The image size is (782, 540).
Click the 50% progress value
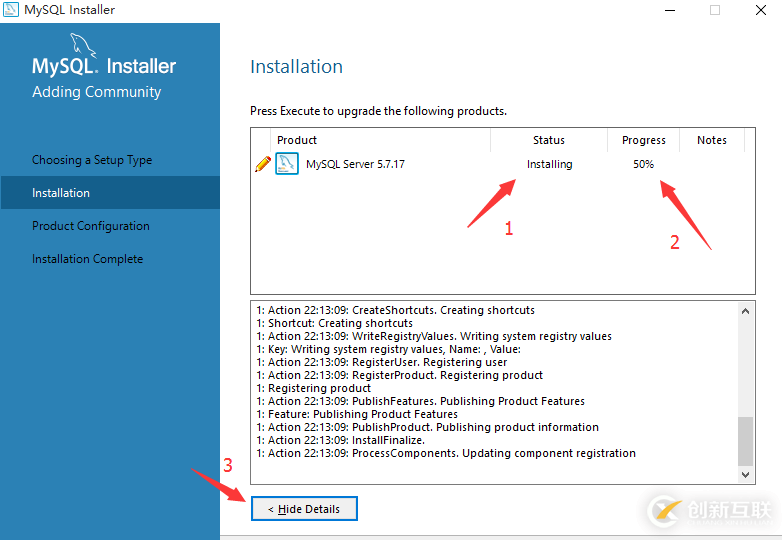[x=643, y=164]
